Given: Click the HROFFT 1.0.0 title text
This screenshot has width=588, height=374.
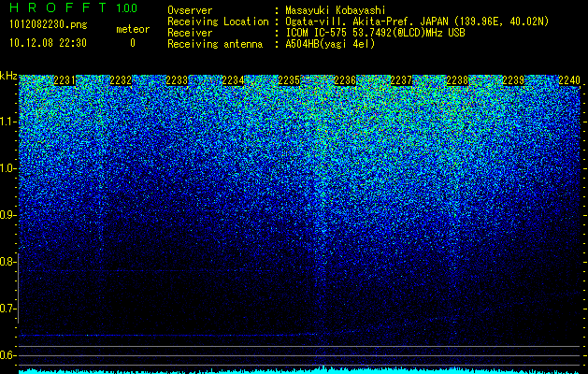Looking at the screenshot, I should tap(73, 7).
